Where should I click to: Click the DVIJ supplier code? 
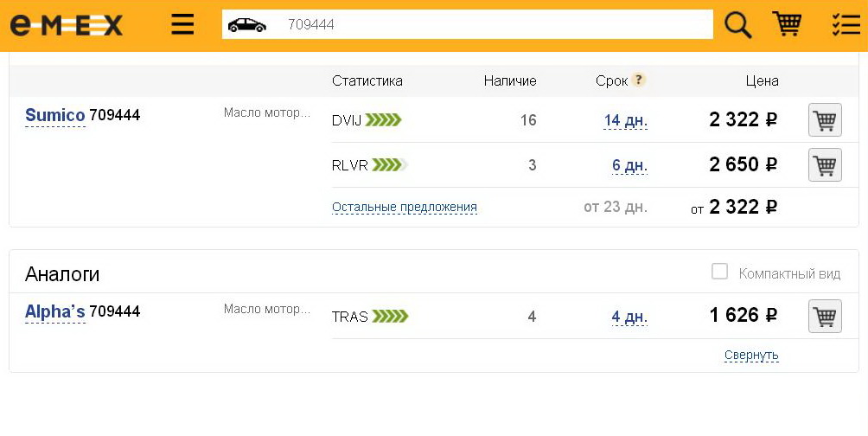click(347, 120)
